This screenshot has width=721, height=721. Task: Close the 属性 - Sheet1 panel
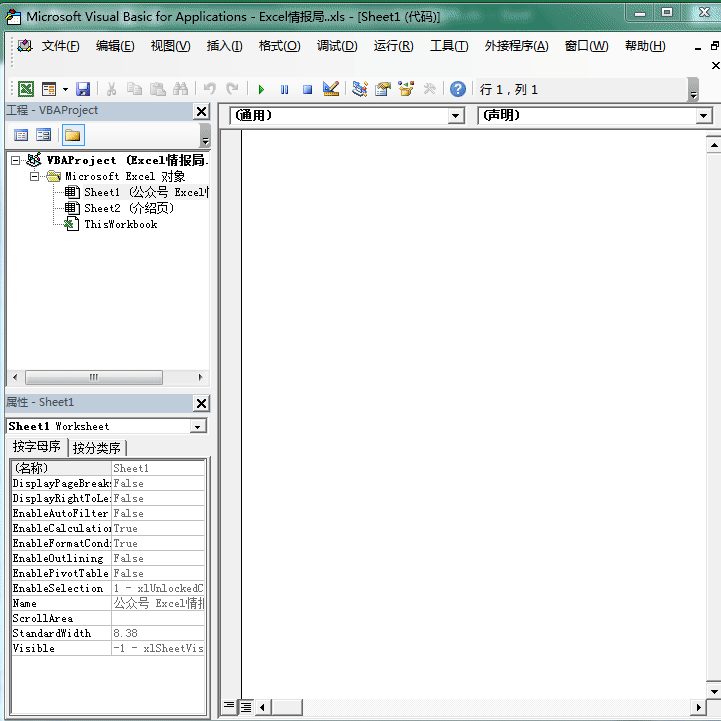(201, 403)
